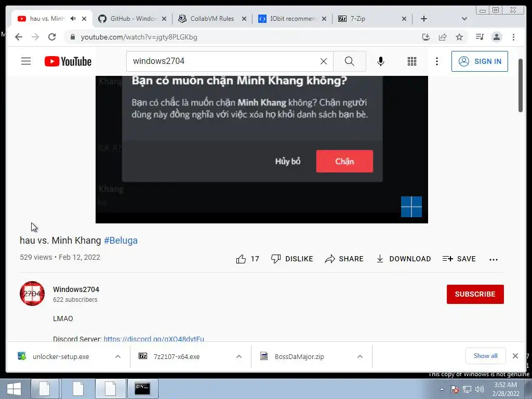
Task: Open the command prompt taskbar item
Action: (x=142, y=389)
